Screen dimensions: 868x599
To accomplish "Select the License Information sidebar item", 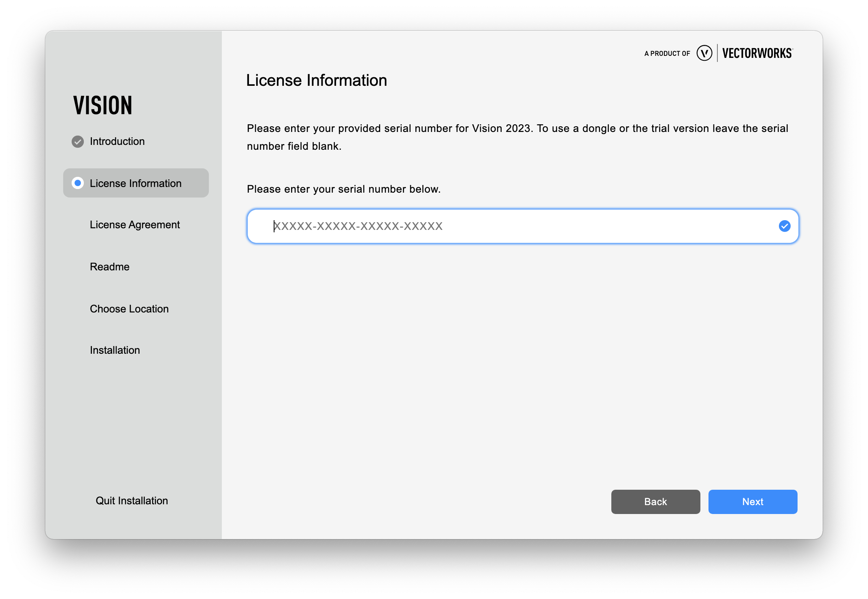I will pyautogui.click(x=136, y=183).
